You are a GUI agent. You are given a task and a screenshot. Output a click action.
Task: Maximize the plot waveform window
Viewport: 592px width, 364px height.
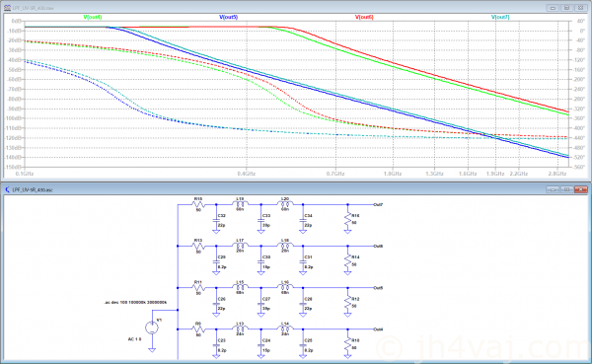tap(566, 8)
